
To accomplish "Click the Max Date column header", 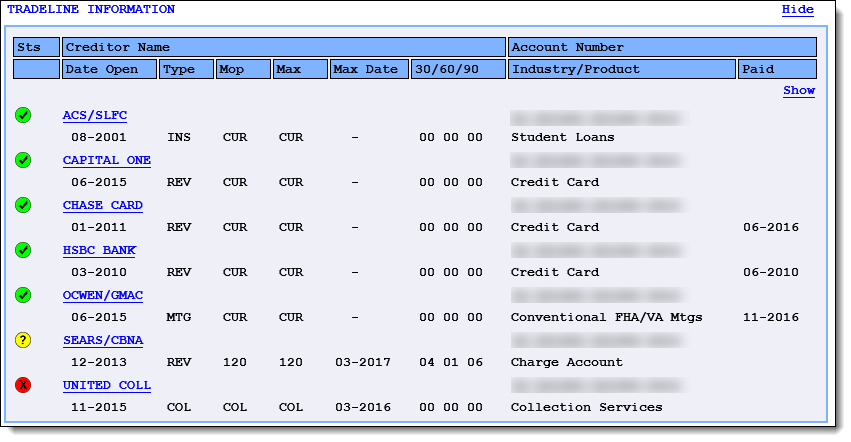I will (x=369, y=70).
